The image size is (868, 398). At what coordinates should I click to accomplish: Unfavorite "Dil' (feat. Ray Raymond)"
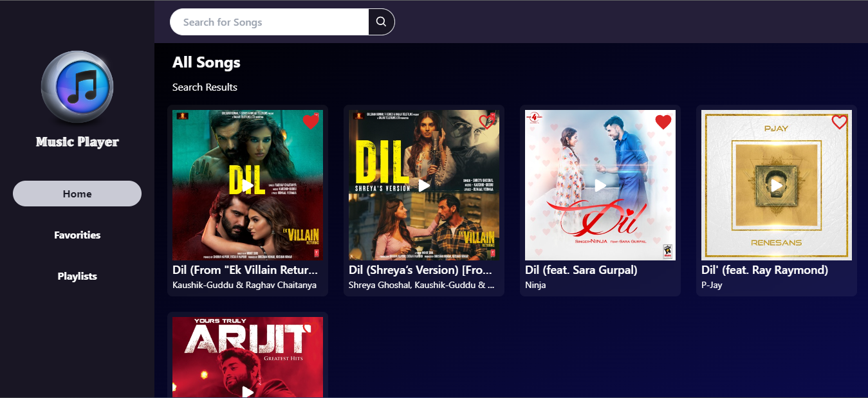tap(840, 121)
